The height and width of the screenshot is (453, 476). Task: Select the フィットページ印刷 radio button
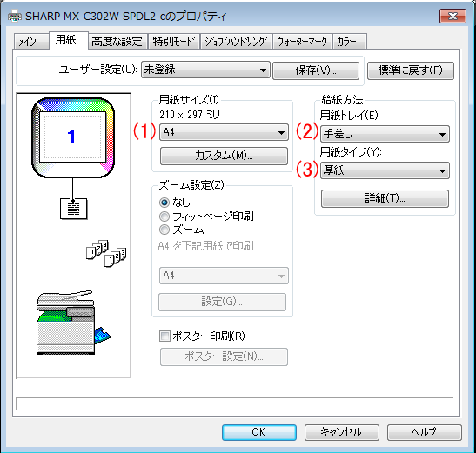pyautogui.click(x=164, y=217)
